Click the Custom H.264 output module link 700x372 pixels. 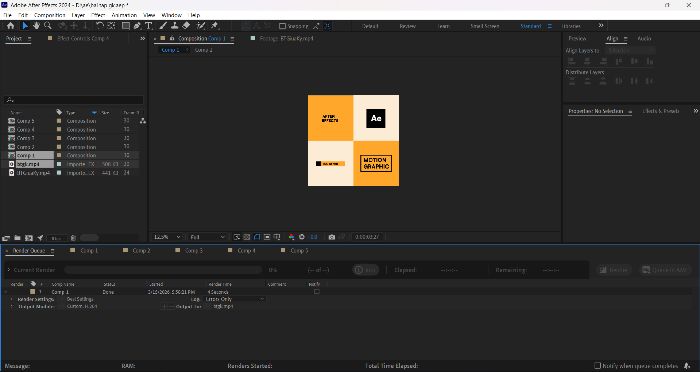(82, 307)
